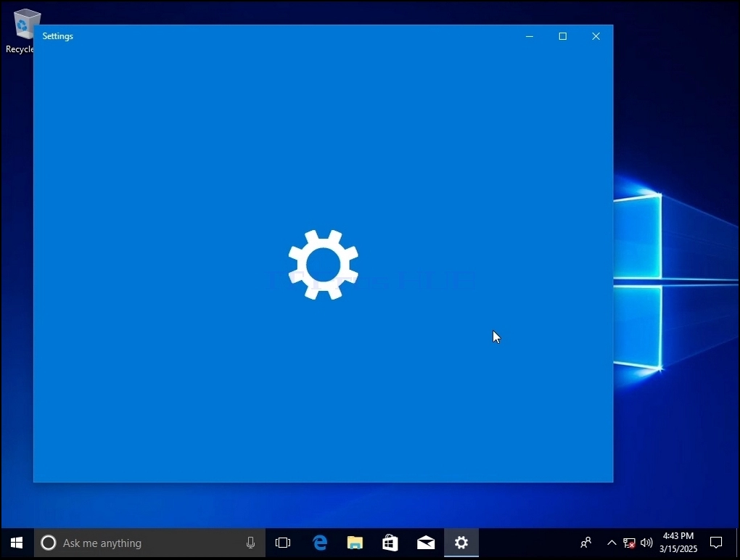Click the Cortana circle icon
This screenshot has width=740, height=560.
[48, 543]
